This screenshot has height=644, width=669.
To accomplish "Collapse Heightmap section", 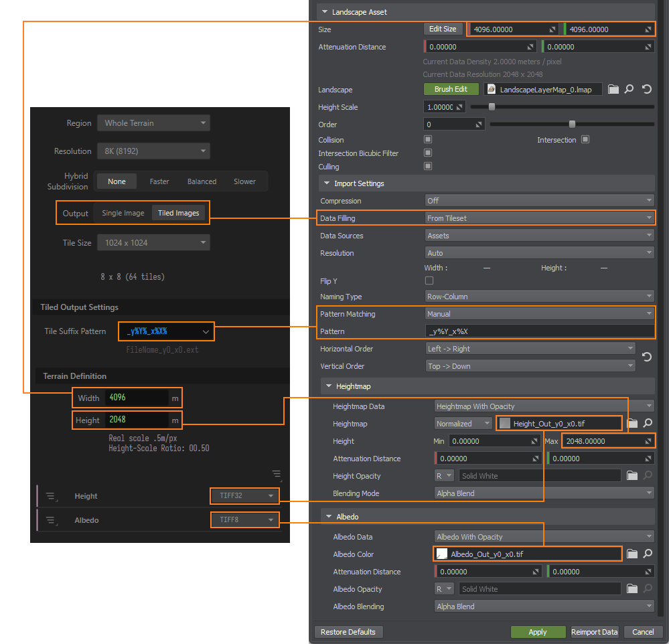I will pyautogui.click(x=329, y=386).
